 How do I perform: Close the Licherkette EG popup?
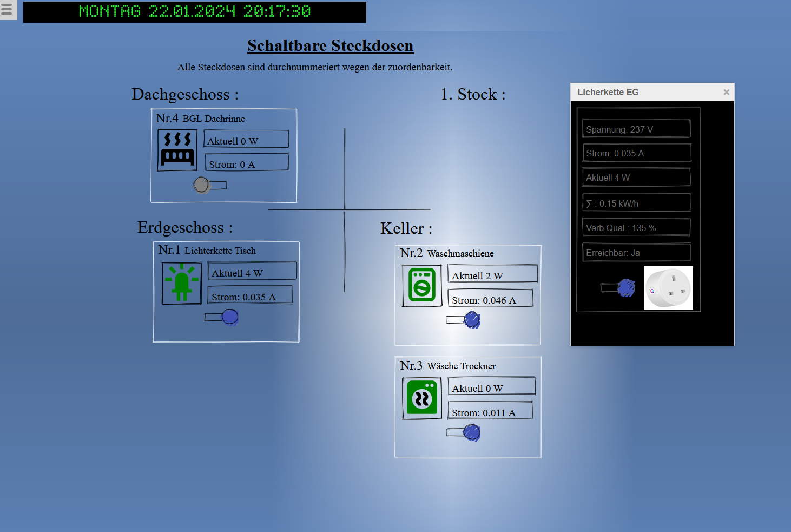tap(726, 93)
